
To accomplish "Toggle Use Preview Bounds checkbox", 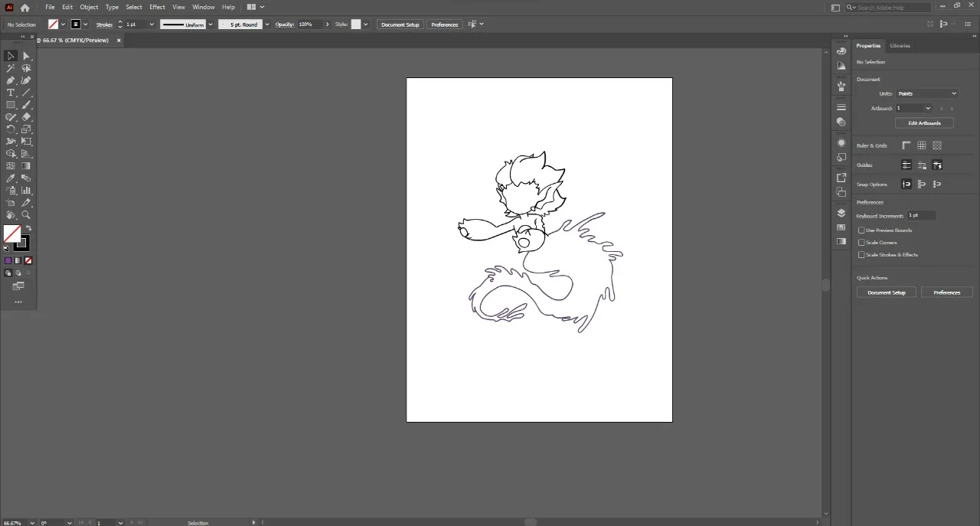I will (x=861, y=230).
